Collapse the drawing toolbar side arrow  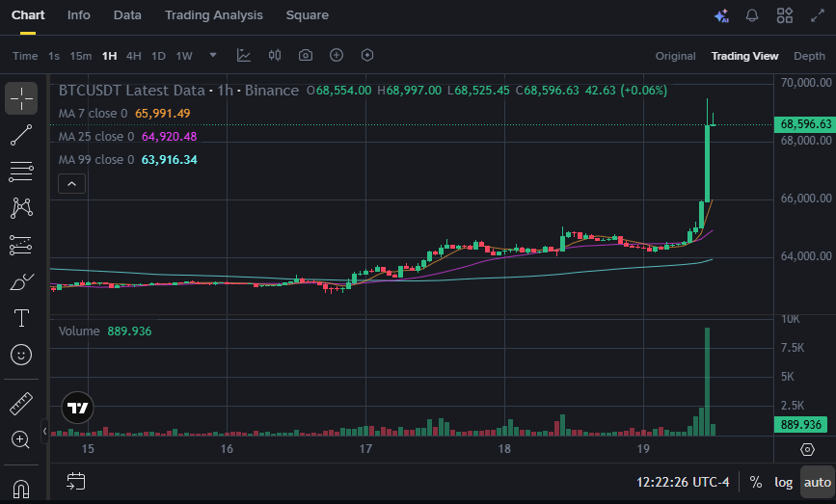44,431
